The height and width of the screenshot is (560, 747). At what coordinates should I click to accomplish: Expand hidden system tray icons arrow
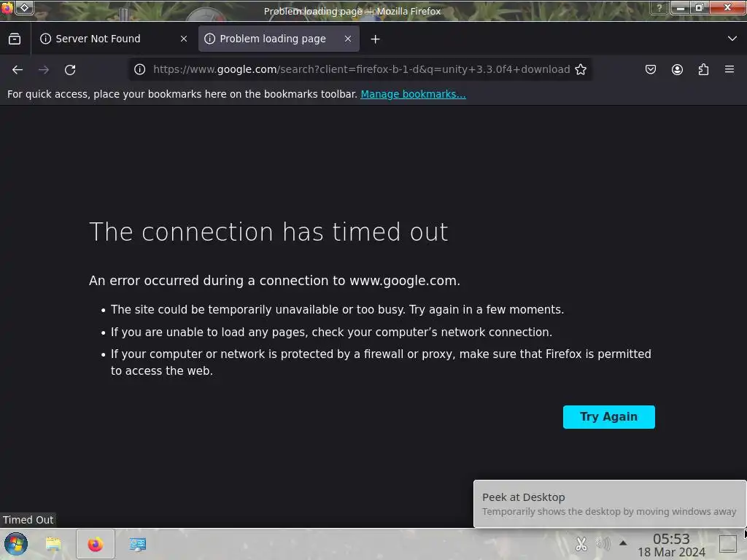(623, 542)
